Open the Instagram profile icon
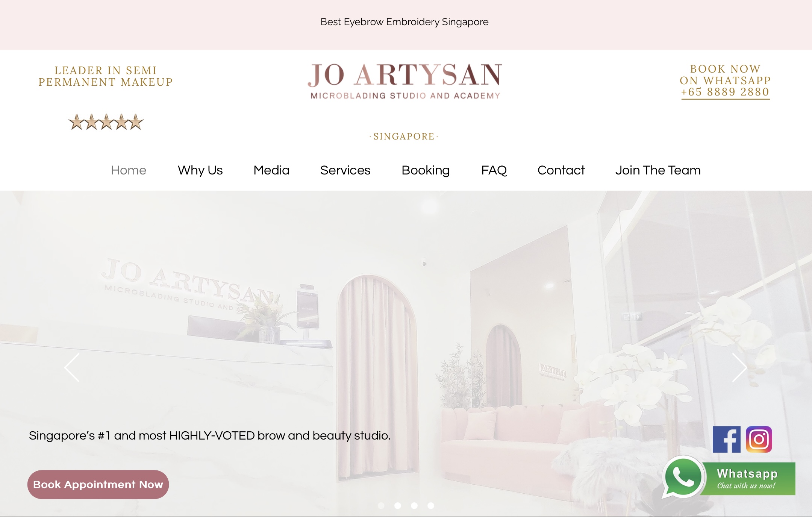The height and width of the screenshot is (517, 812). pos(759,439)
